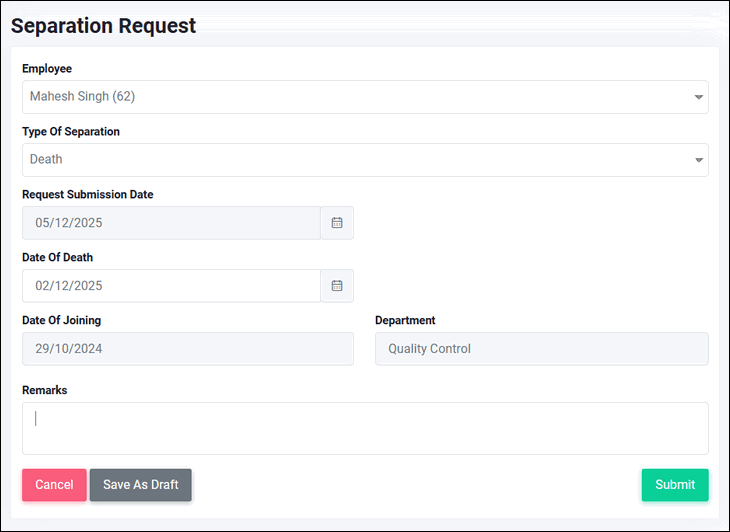Click the Employee field label

[x=47, y=69]
